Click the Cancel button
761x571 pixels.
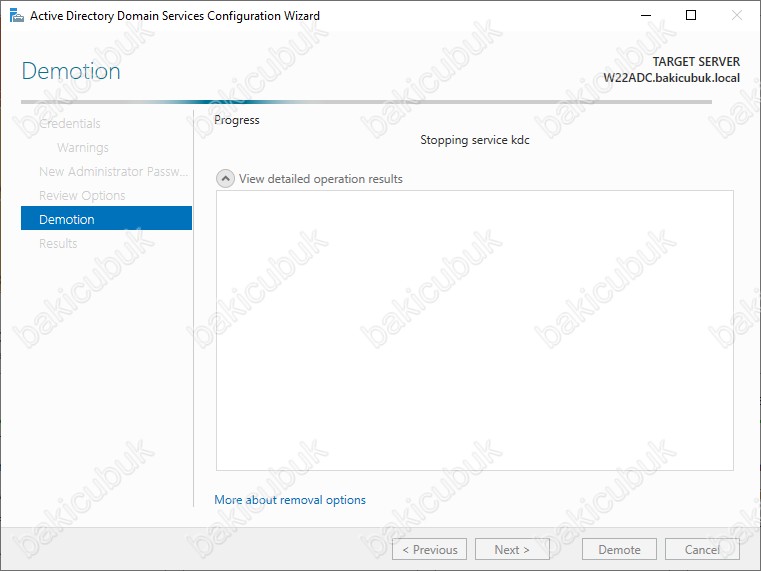702,549
